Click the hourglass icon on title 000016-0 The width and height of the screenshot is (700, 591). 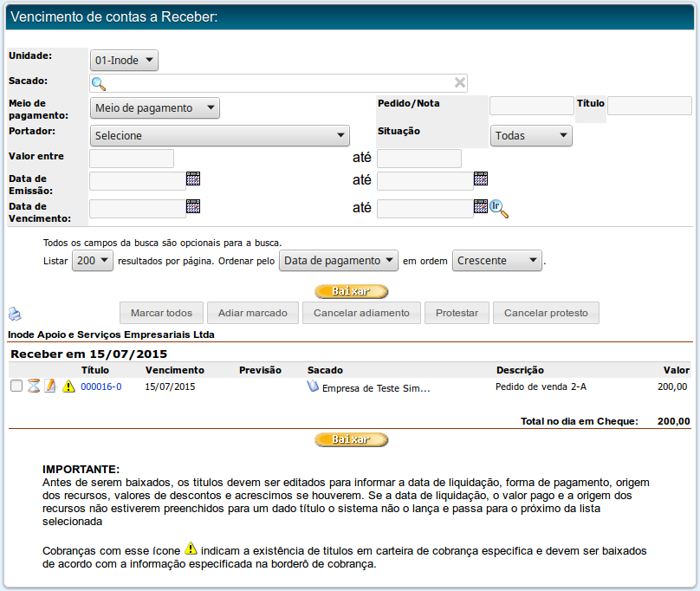coord(34,386)
